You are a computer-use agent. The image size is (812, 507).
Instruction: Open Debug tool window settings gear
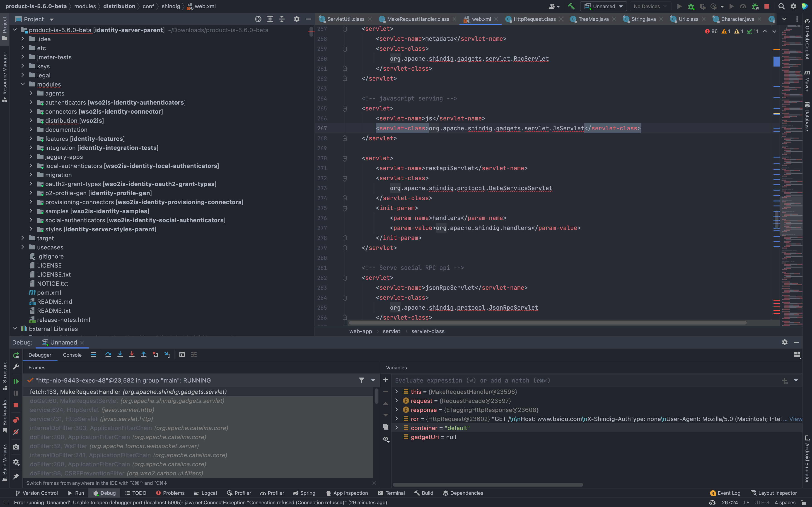click(785, 342)
